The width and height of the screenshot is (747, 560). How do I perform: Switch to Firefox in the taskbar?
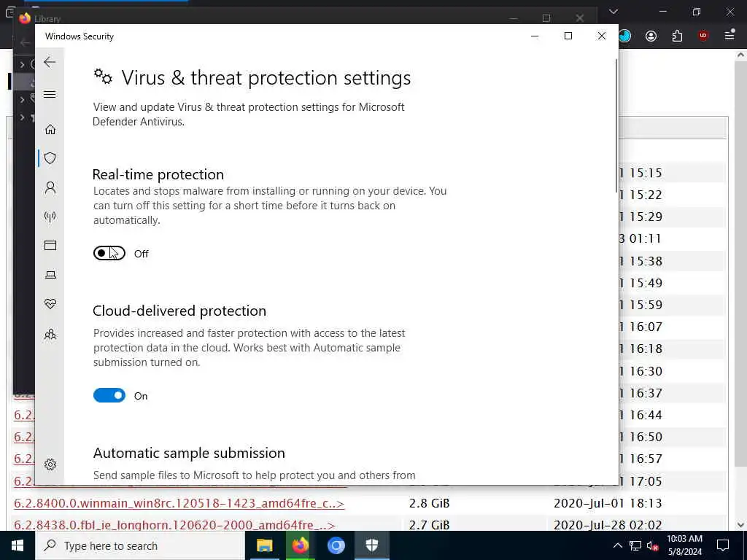click(x=300, y=545)
